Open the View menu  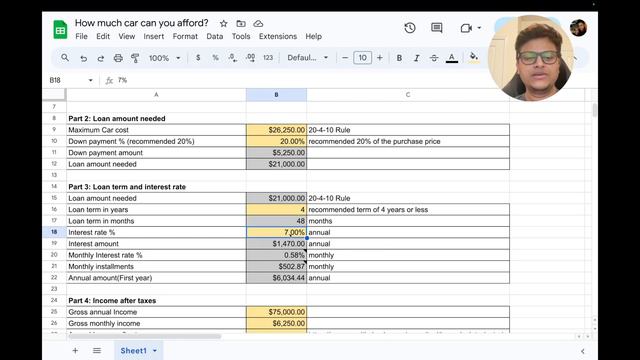coord(127,36)
